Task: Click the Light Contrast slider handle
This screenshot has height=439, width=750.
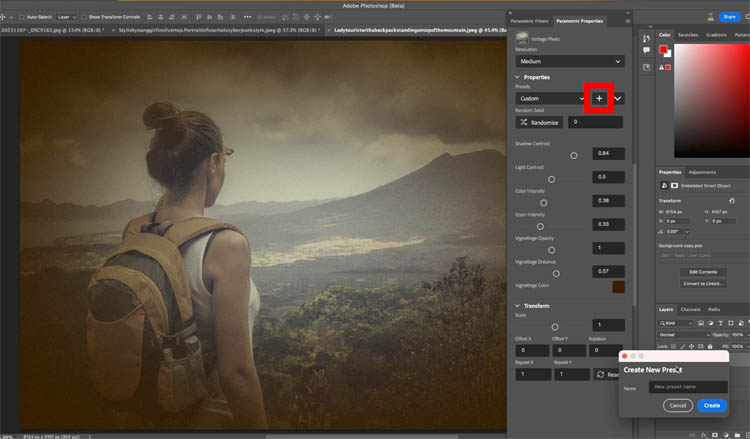Action: coord(551,179)
